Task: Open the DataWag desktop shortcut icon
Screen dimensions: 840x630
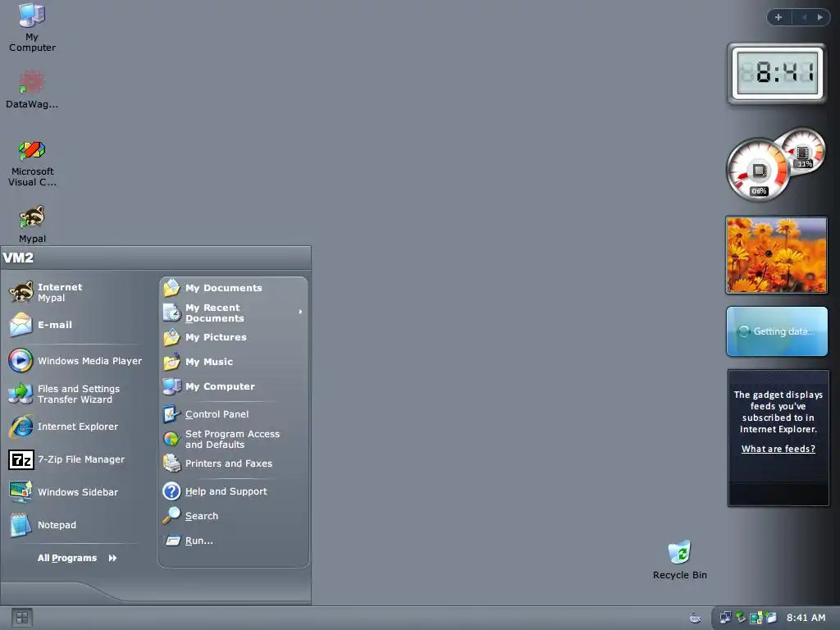Action: 32,89
